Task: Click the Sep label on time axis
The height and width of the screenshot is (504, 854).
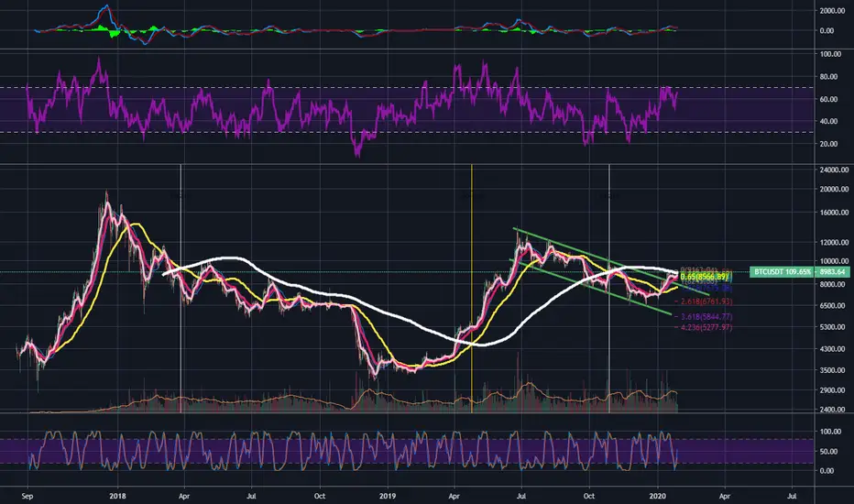Action: (27, 497)
